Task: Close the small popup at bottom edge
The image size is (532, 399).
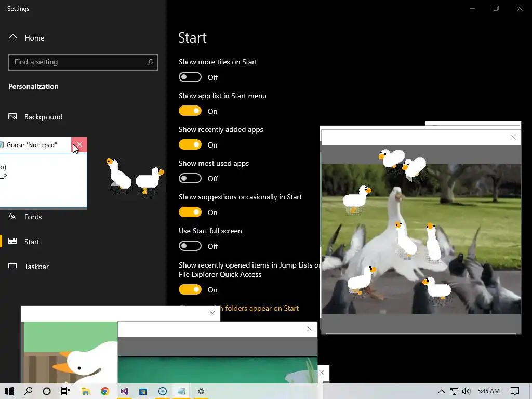Action: point(322,373)
